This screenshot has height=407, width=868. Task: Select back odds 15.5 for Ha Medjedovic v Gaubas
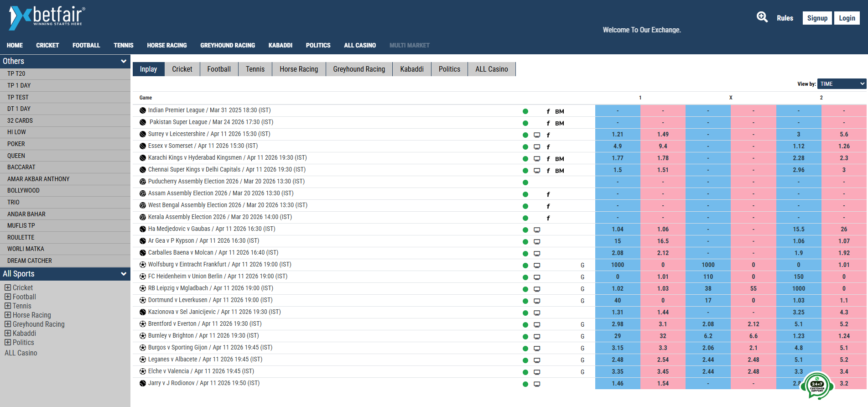coord(799,229)
